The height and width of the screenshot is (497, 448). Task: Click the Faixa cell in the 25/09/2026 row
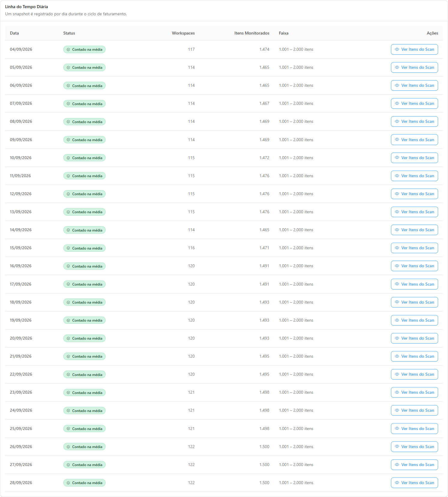coord(296,429)
